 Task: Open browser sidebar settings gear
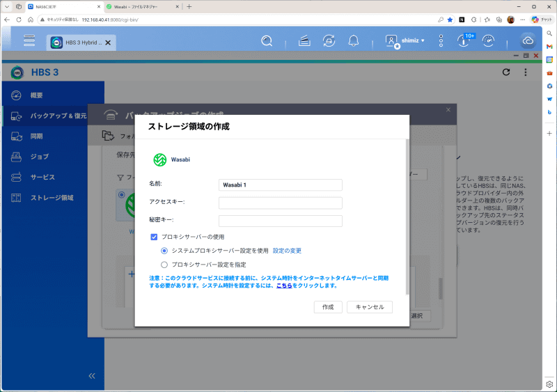point(549,384)
